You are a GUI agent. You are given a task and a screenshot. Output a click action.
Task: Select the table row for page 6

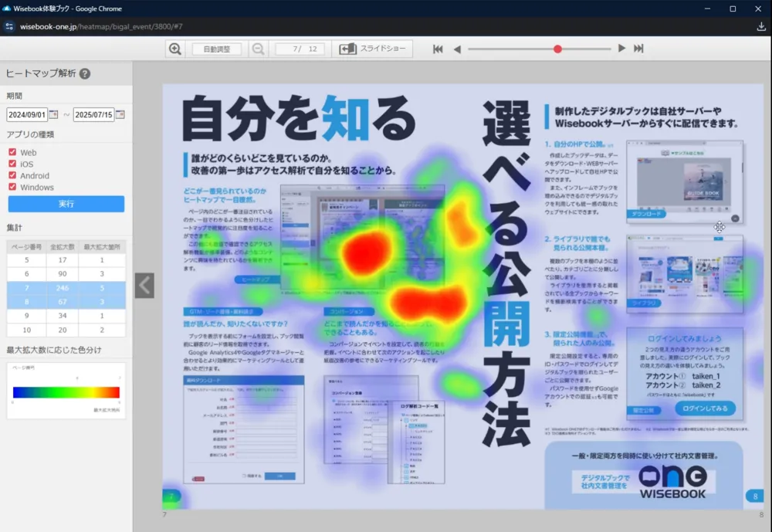coord(66,274)
